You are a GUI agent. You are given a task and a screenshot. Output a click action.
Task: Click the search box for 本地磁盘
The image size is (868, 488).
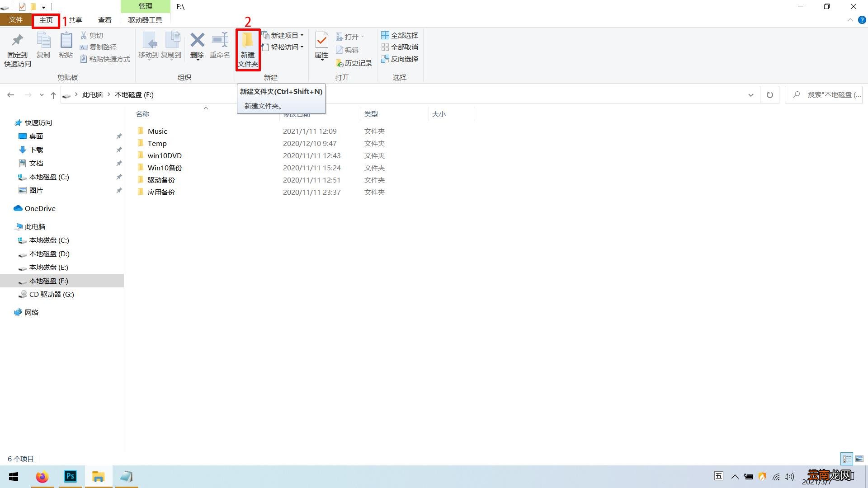(824, 95)
